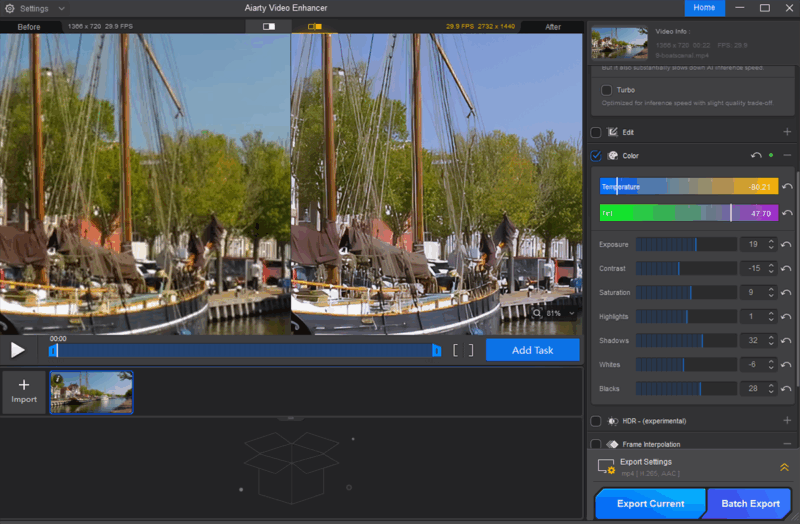Expand the Edit section
This screenshot has height=524, width=800.
click(787, 132)
